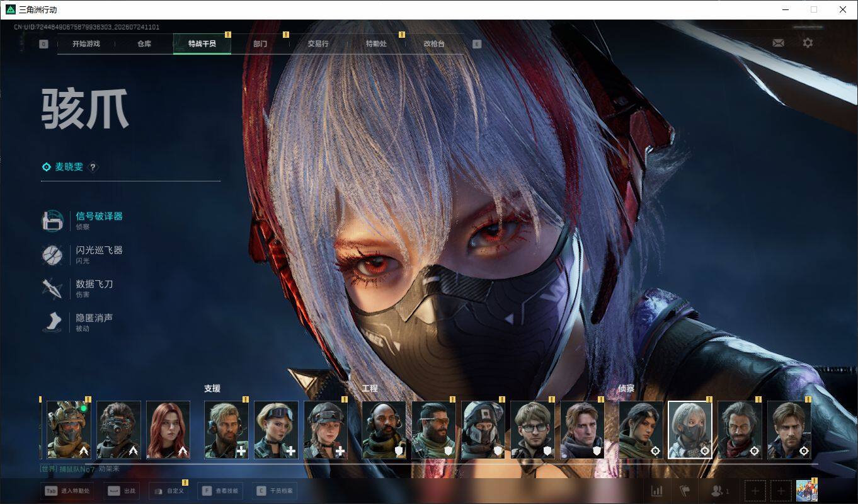Select the 数据飞刀 knife skill icon
This screenshot has height=504, width=858.
(52, 289)
